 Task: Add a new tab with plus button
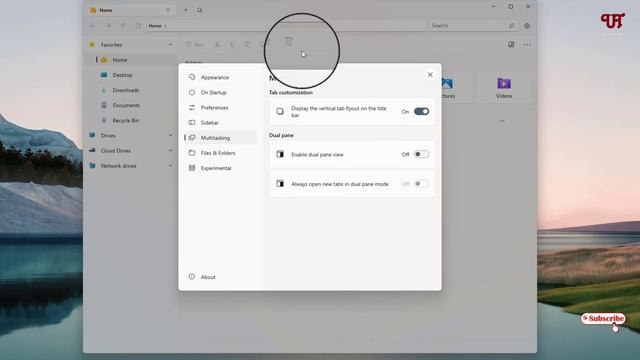[186, 10]
